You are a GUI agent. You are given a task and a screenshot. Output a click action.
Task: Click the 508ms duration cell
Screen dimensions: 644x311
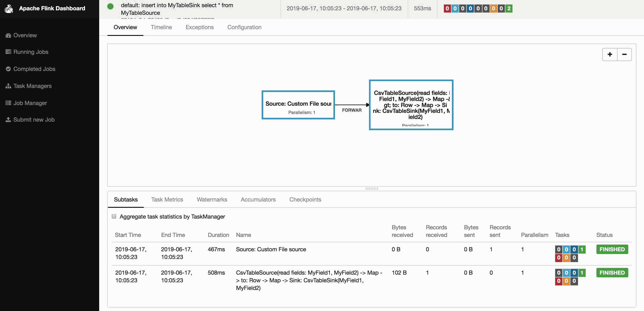click(216, 273)
